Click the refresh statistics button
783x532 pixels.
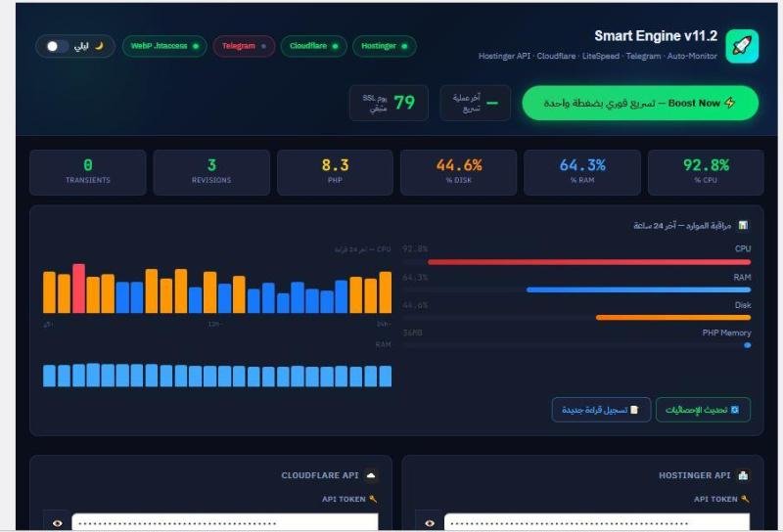(703, 410)
